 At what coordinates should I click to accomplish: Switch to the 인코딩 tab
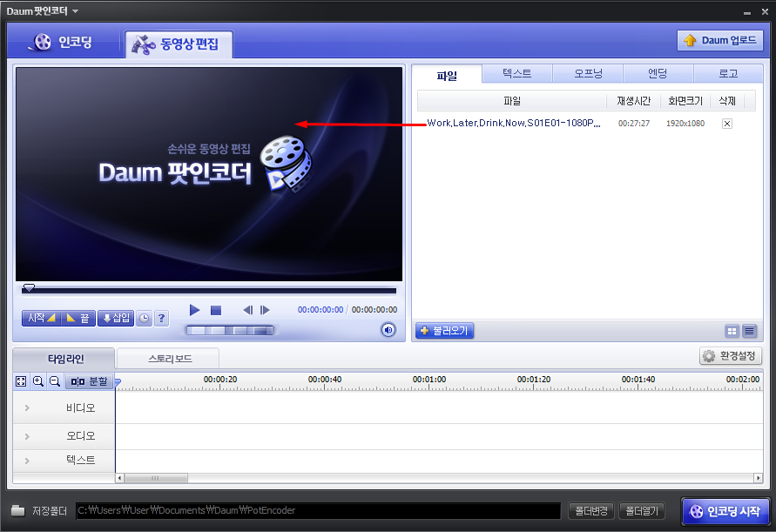[63, 42]
